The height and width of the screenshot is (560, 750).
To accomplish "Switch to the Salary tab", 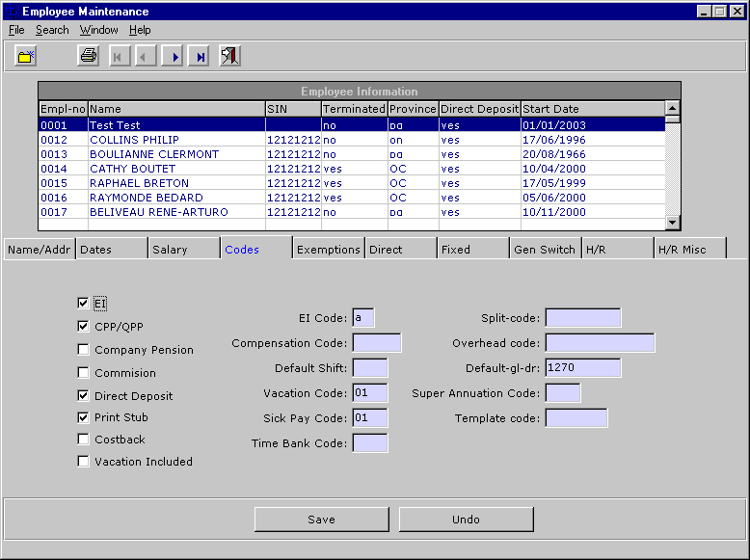I will [183, 250].
